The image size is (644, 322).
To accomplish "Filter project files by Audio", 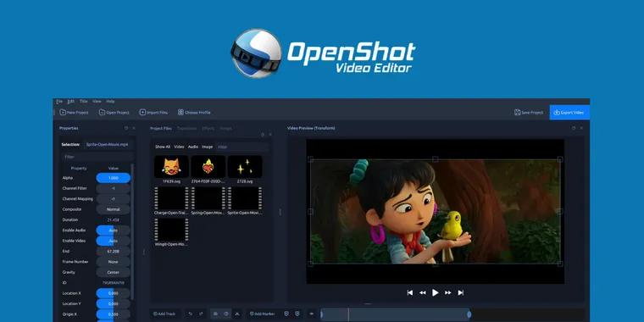I will coord(193,147).
